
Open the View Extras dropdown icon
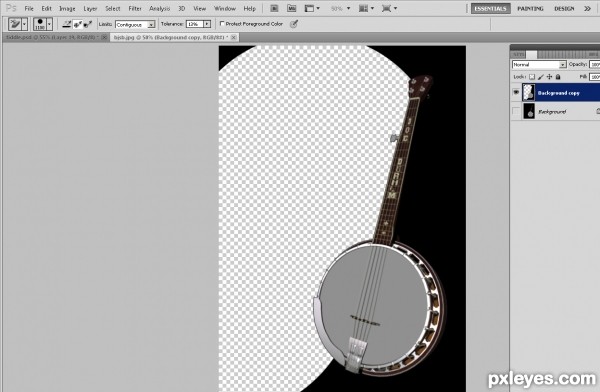pos(312,8)
